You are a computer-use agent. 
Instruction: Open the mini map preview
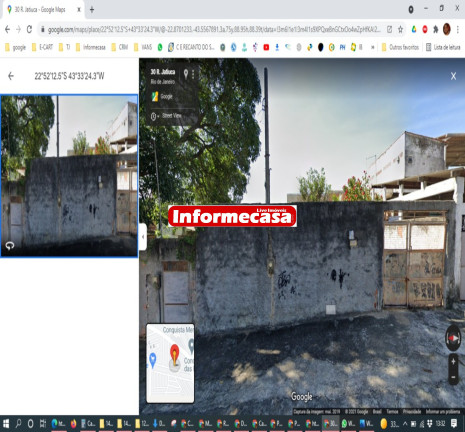click(x=170, y=363)
